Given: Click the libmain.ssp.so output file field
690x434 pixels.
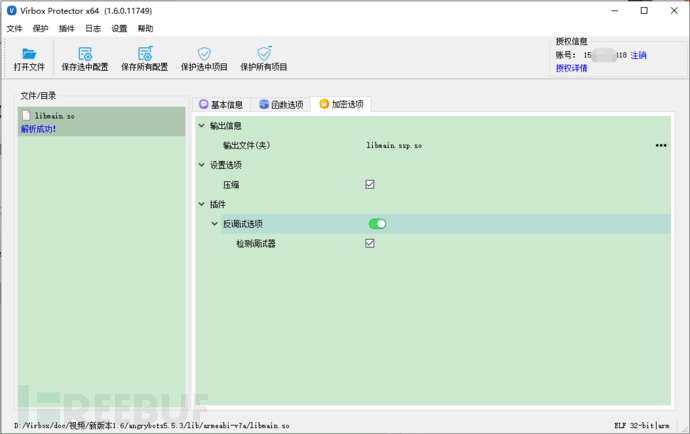Looking at the screenshot, I should (394, 145).
